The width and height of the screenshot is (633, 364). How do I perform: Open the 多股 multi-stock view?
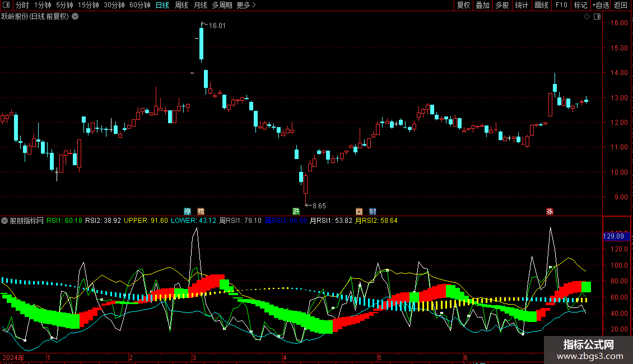pyautogui.click(x=502, y=5)
